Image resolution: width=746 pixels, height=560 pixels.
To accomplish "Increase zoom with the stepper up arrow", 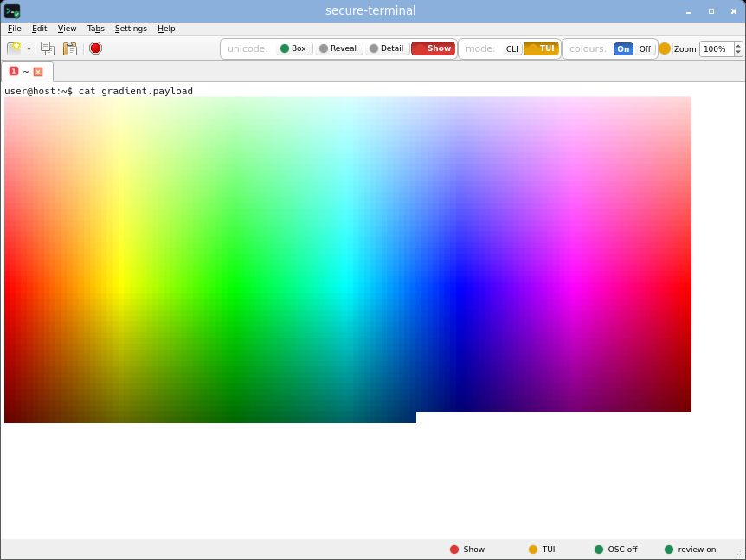I will (x=738, y=45).
